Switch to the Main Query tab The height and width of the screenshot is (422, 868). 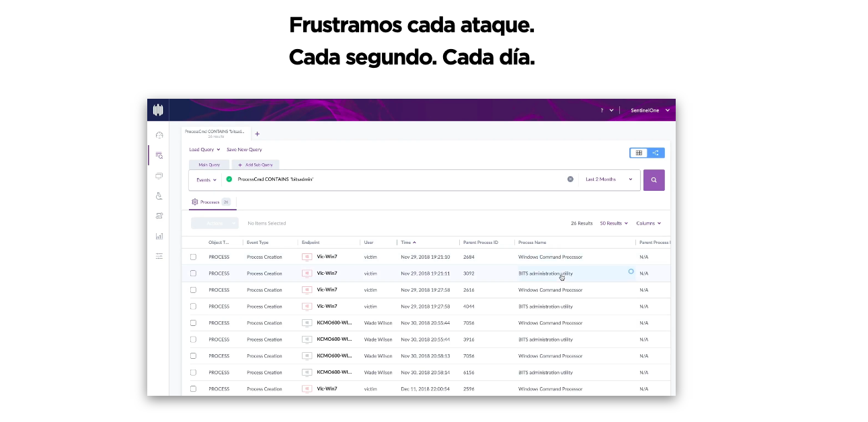(209, 165)
